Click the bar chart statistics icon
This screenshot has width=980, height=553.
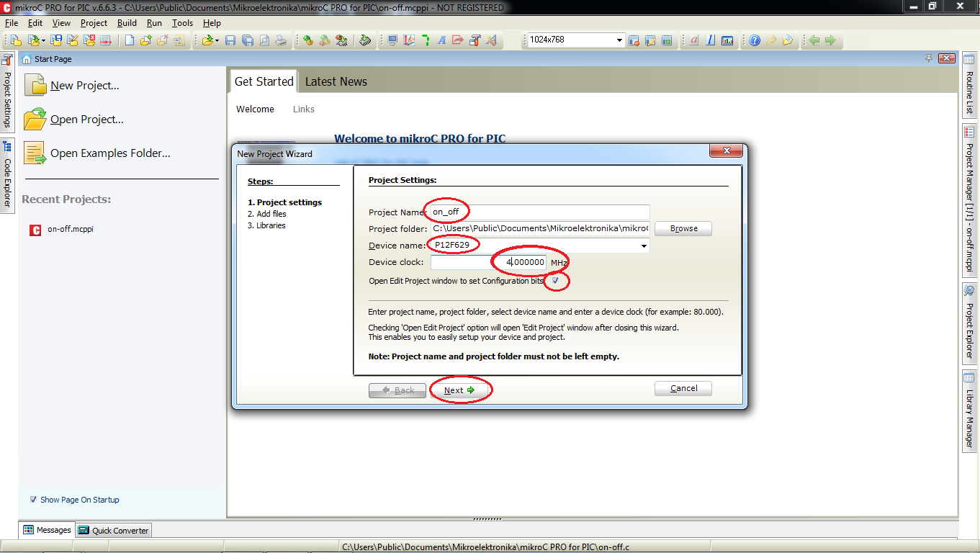(727, 40)
